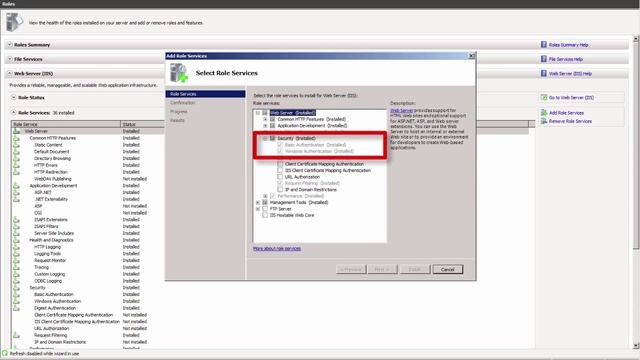
Task: Toggle the Application Development (Installed) checkbox in wizard
Action: pos(273,126)
